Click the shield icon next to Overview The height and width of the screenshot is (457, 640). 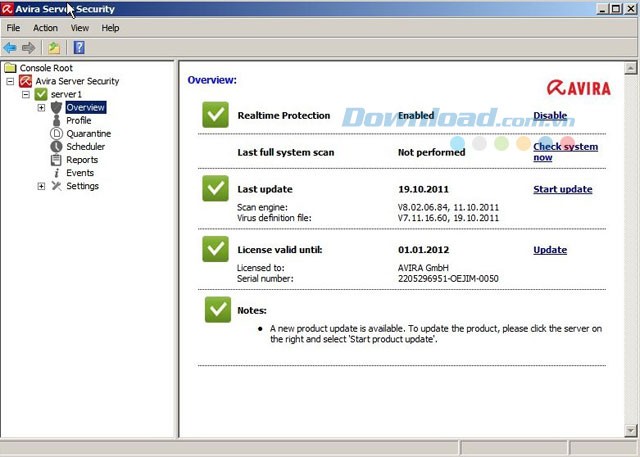(56, 107)
